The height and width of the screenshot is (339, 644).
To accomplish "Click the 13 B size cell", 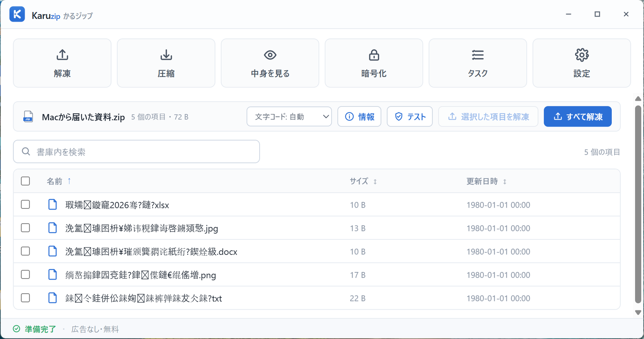I will pos(358,228).
